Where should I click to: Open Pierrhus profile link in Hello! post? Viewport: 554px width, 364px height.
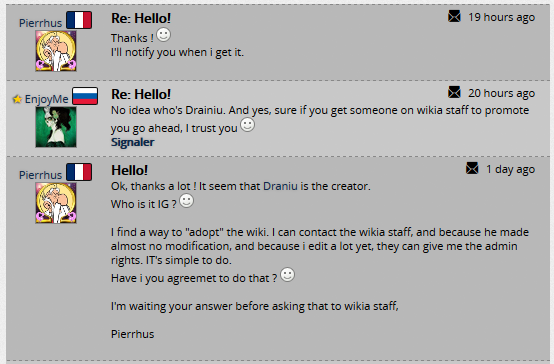point(40,175)
